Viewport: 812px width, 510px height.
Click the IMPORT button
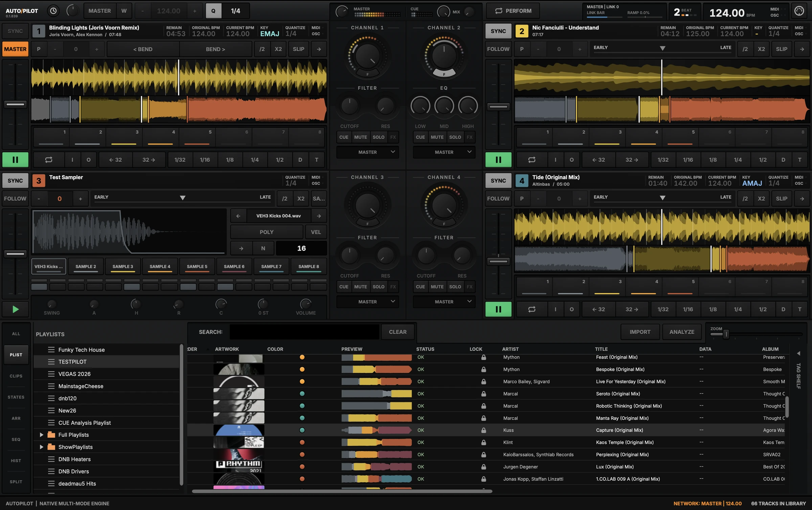640,332
